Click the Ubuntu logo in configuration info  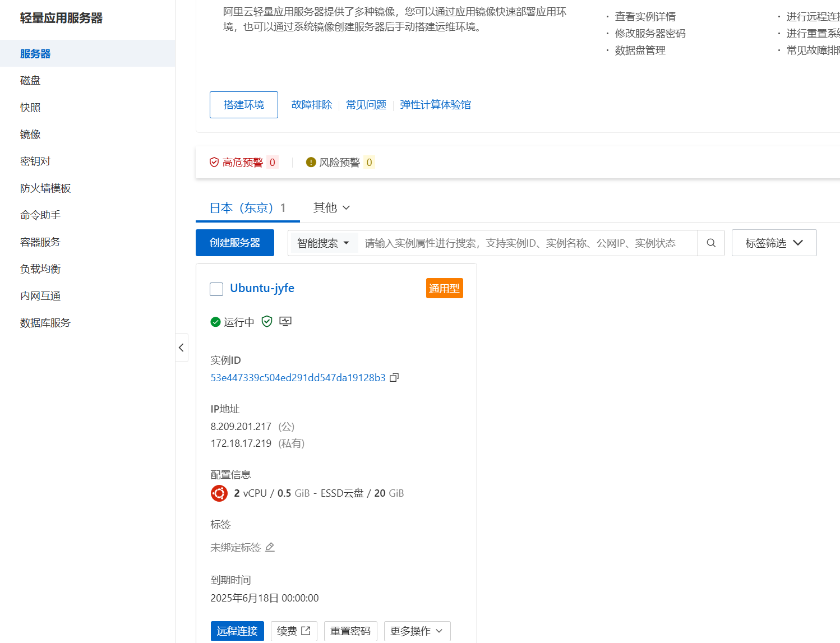[x=219, y=493]
